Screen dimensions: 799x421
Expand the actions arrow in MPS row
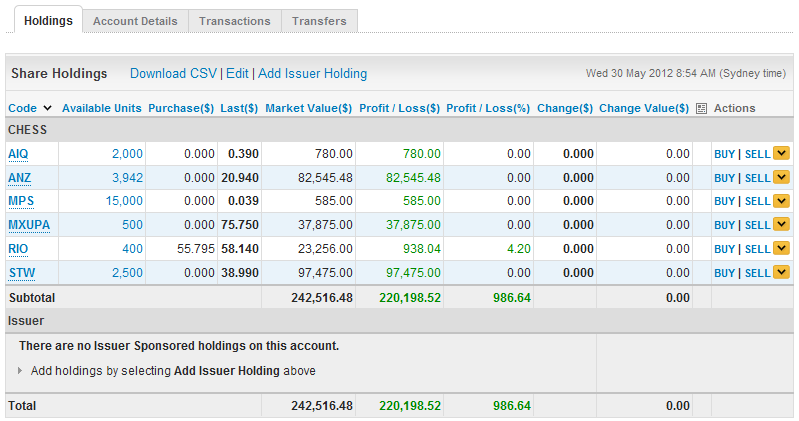pyautogui.click(x=781, y=201)
